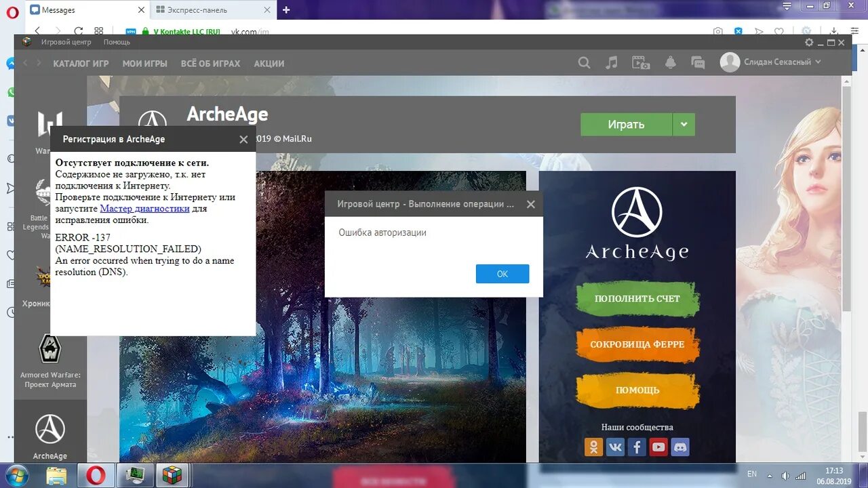Select ArcheAge in the game sidebar
The width and height of the screenshot is (868, 488).
pos(50,436)
